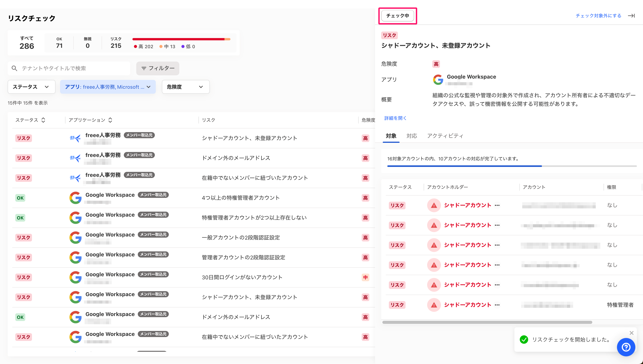Image resolution: width=643 pixels, height=364 pixels.
Task: Click freee icon in 在籍中でないメンバー row
Action: (75, 178)
